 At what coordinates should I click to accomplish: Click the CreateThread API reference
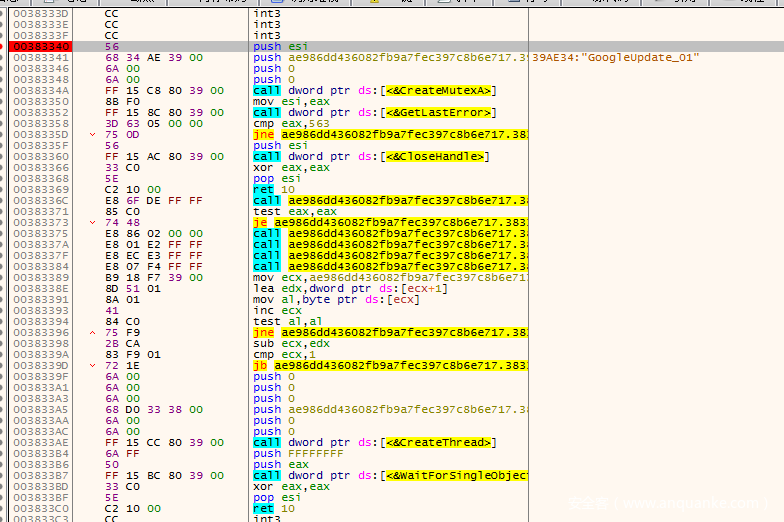click(441, 442)
